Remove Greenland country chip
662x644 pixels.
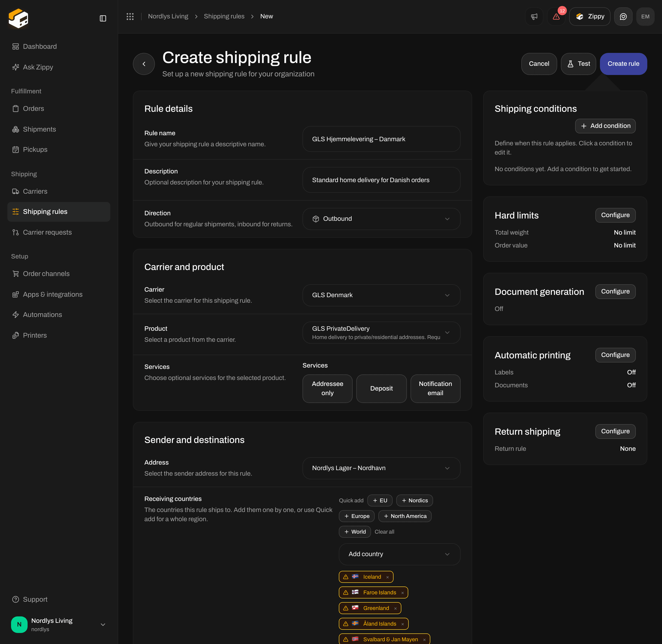point(395,608)
